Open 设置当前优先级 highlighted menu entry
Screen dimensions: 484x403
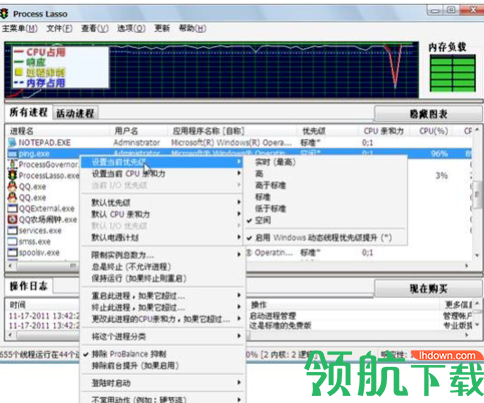pyautogui.click(x=163, y=162)
